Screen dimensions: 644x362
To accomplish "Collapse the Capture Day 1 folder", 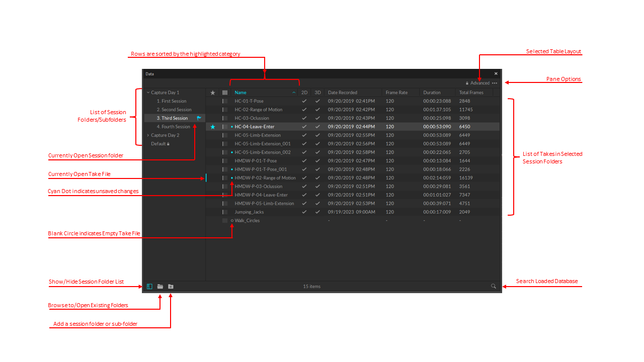I will (148, 93).
